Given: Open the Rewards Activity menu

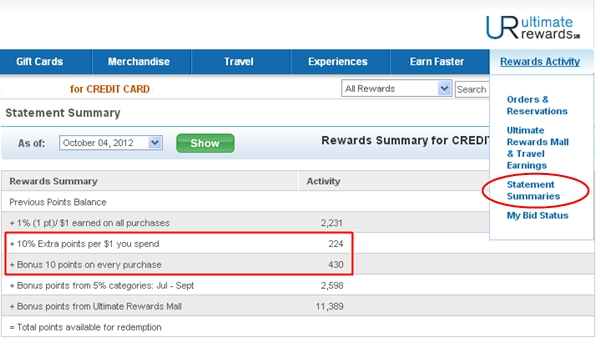Looking at the screenshot, I should point(540,62).
